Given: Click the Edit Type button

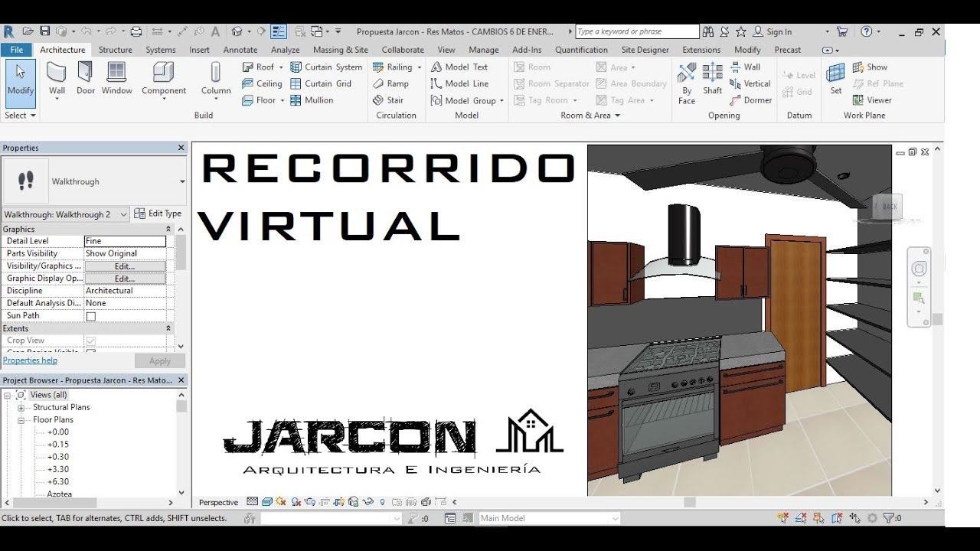Looking at the screenshot, I should coord(158,214).
